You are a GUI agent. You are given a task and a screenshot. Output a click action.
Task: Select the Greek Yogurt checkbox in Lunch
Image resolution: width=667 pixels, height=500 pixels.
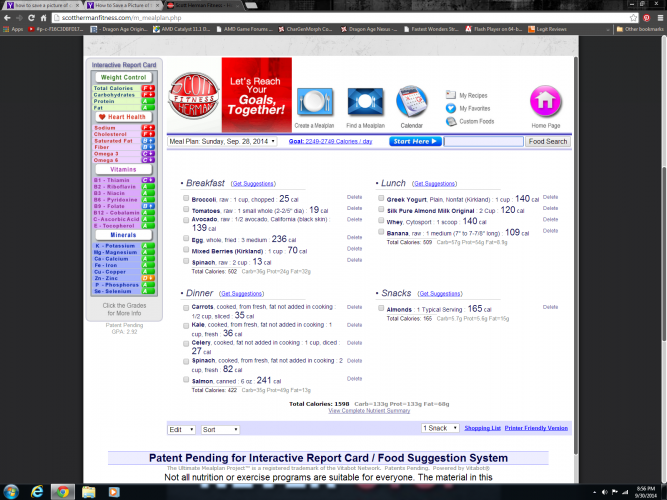coord(381,199)
